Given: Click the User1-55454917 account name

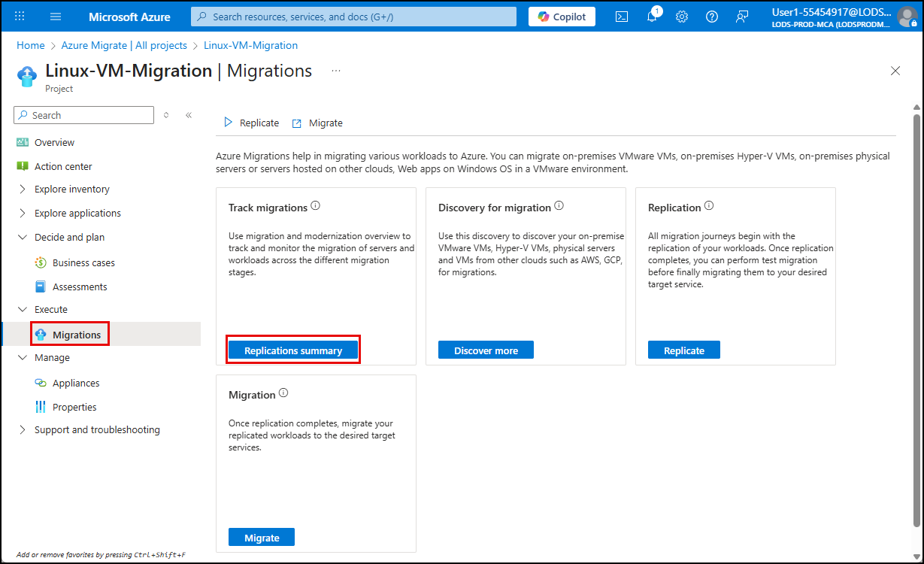Looking at the screenshot, I should (832, 12).
